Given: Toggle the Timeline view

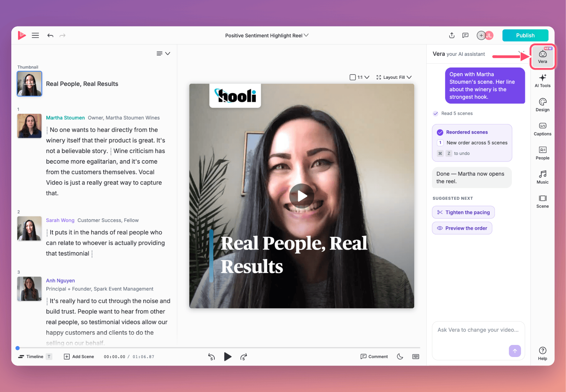Looking at the screenshot, I should (35, 356).
